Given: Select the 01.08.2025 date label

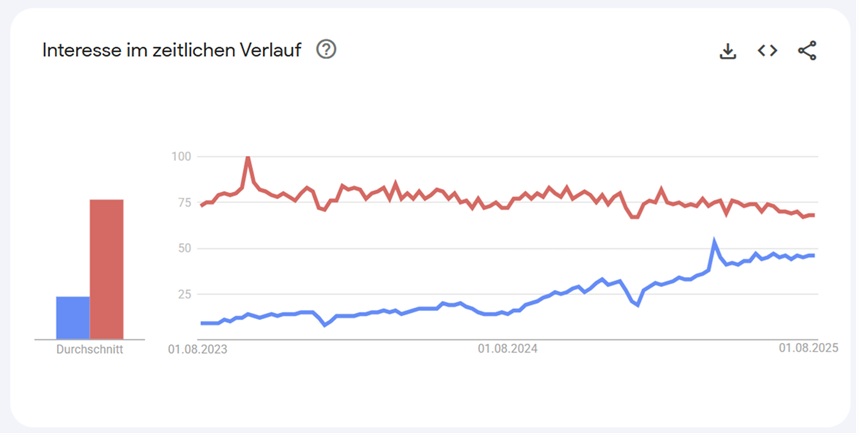Looking at the screenshot, I should tap(808, 349).
